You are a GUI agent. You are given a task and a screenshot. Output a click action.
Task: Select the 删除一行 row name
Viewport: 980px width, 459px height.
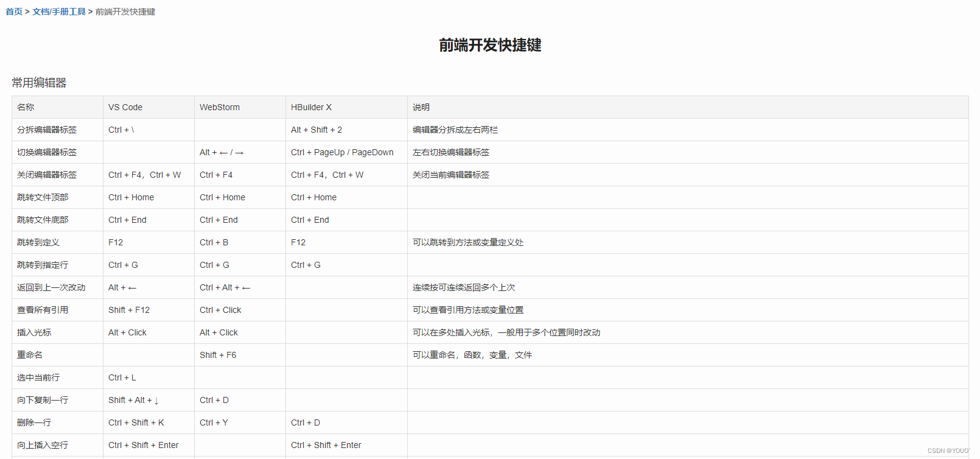(34, 422)
